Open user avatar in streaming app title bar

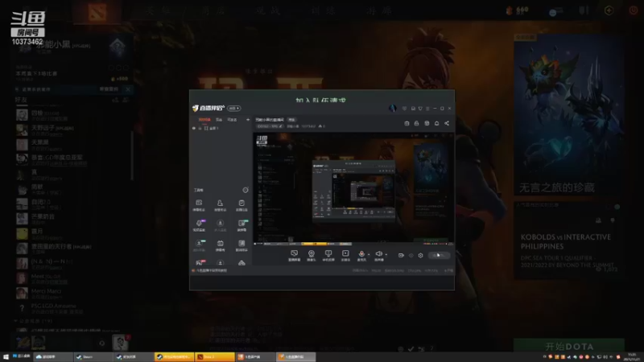(393, 109)
